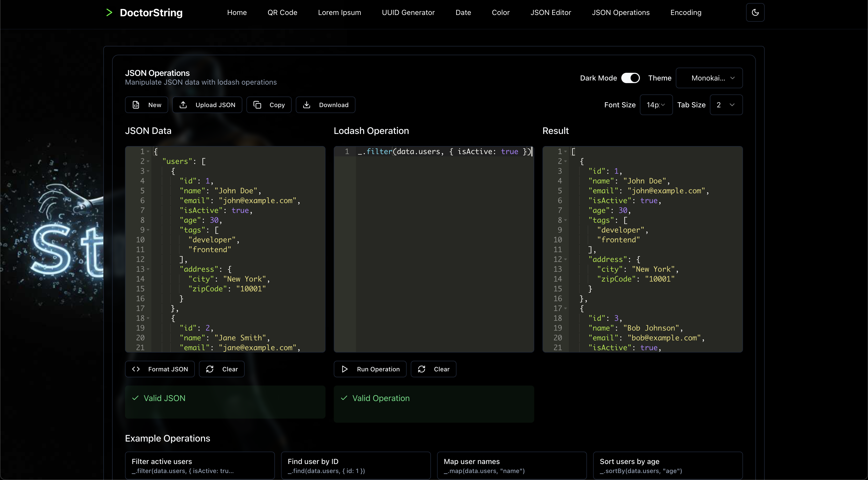Click the DoctorString brand title

coord(151,12)
